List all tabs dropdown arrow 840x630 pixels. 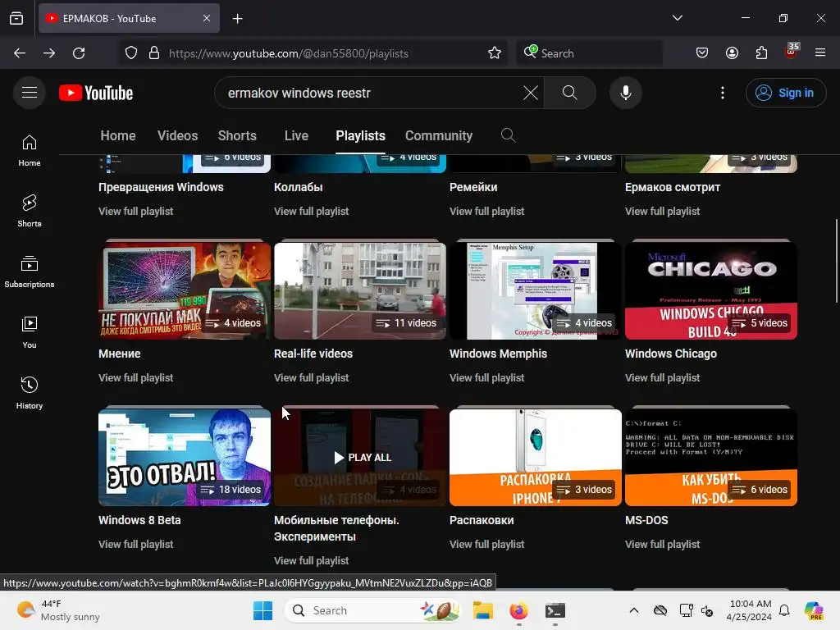(677, 18)
